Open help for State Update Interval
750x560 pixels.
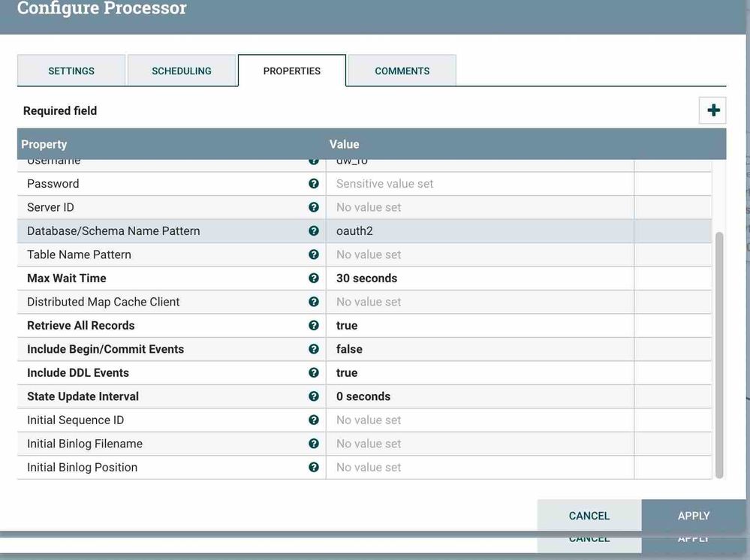[314, 396]
